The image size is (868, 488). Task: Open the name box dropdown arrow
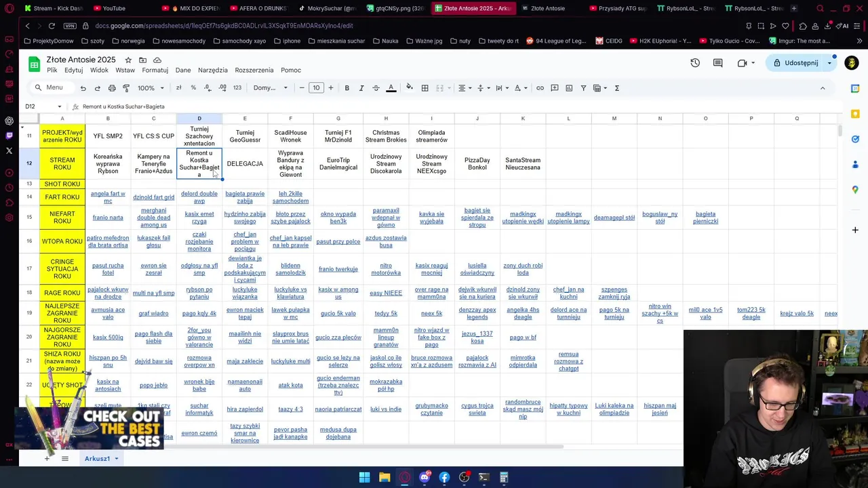click(59, 106)
